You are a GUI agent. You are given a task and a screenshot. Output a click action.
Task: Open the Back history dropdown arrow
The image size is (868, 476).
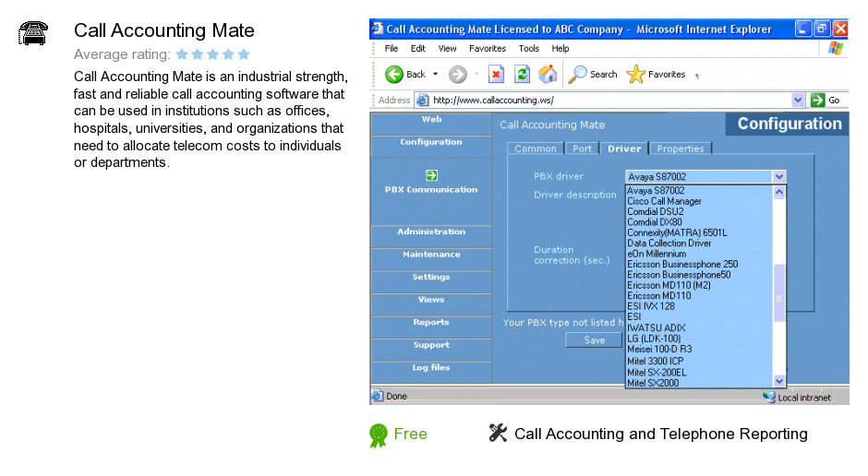(435, 74)
